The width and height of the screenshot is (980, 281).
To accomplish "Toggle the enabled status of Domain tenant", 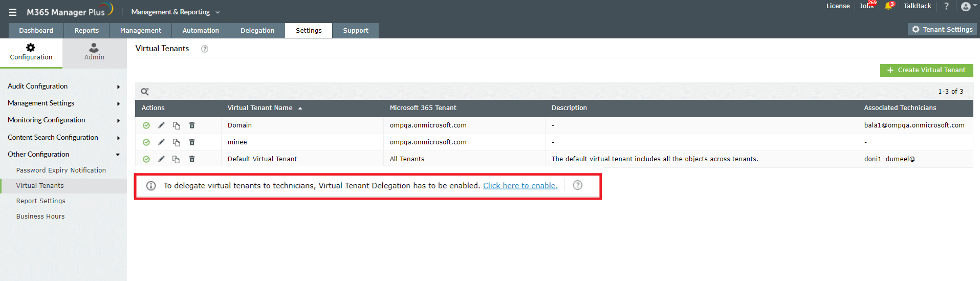I will point(146,125).
